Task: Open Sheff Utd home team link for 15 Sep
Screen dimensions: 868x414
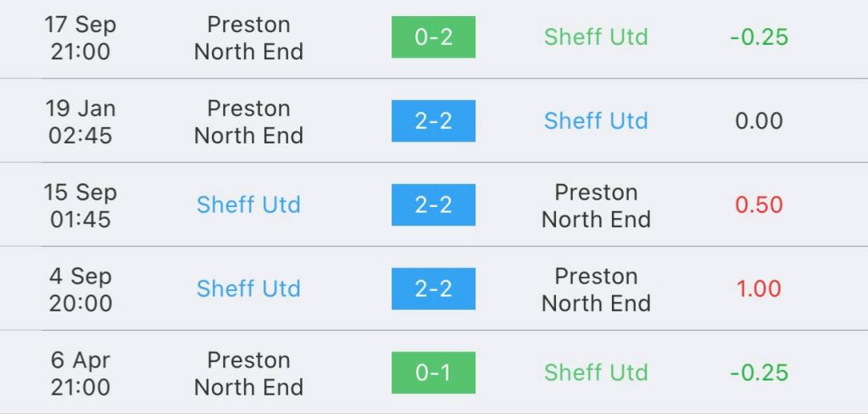Action: coord(248,205)
